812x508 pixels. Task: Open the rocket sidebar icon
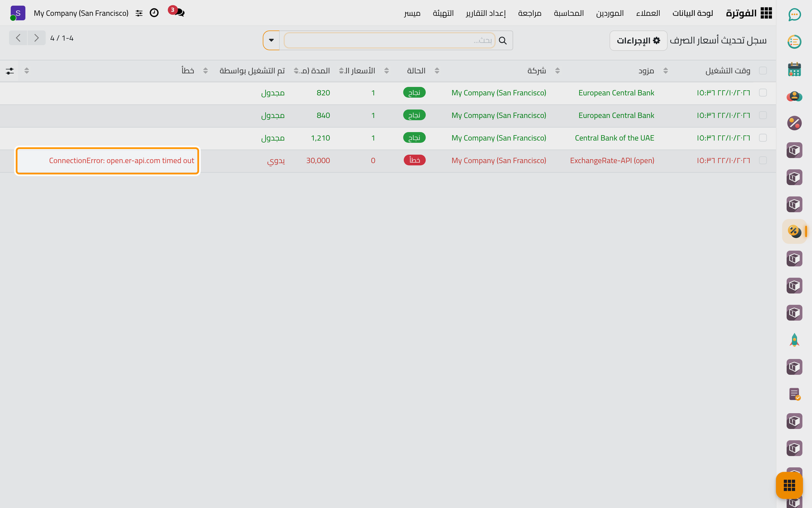coord(794,340)
